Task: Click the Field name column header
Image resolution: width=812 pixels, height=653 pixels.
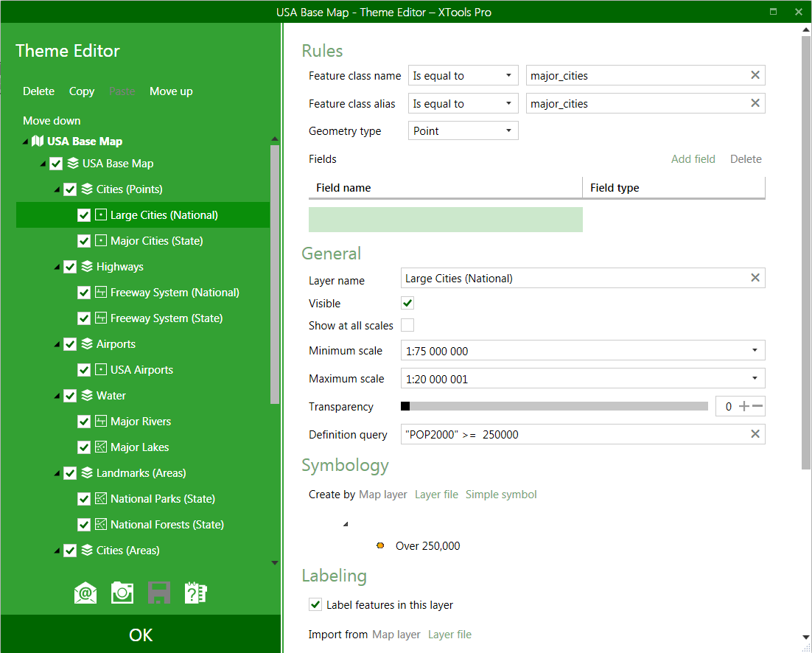Action: (x=445, y=187)
